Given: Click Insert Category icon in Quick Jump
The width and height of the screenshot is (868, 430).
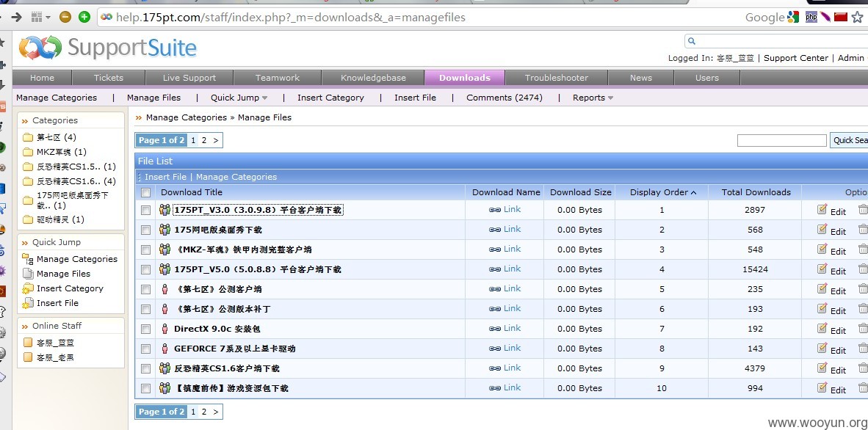Looking at the screenshot, I should pyautogui.click(x=28, y=288).
